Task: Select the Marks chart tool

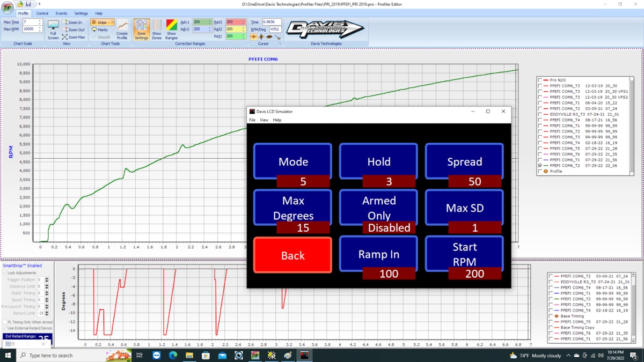Action: 100,30
